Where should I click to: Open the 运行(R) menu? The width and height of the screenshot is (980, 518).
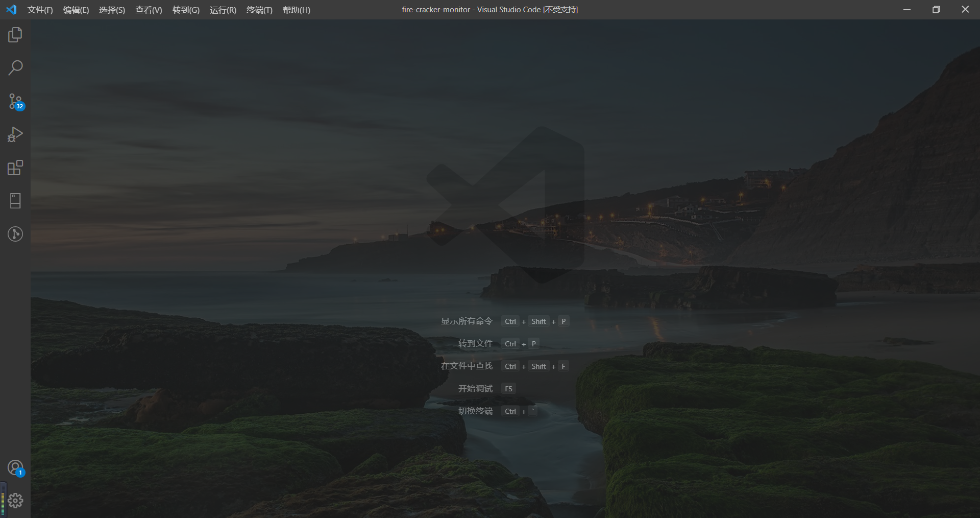click(x=223, y=10)
